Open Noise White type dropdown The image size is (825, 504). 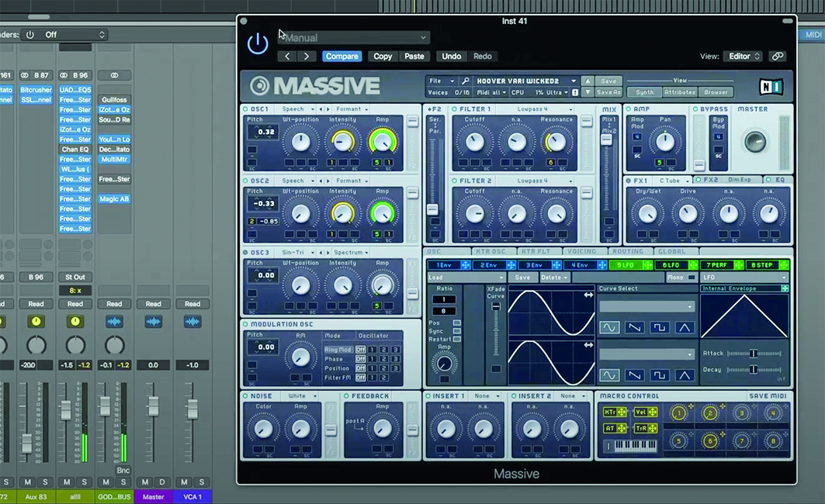301,395
